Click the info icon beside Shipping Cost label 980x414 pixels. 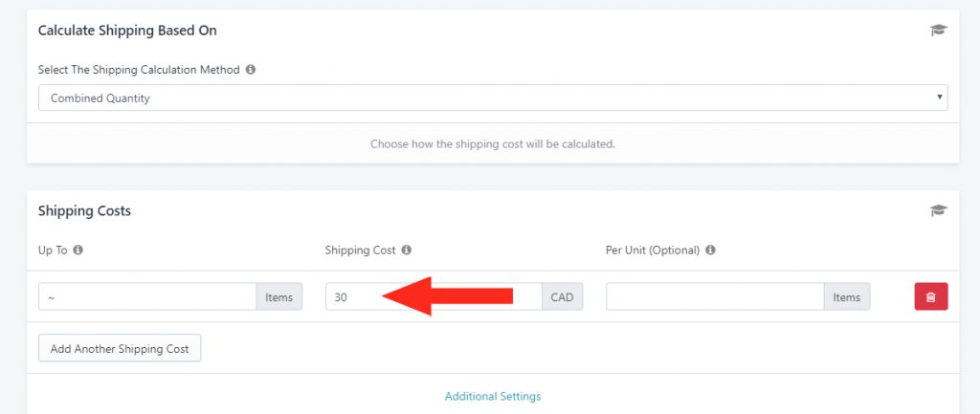point(406,250)
